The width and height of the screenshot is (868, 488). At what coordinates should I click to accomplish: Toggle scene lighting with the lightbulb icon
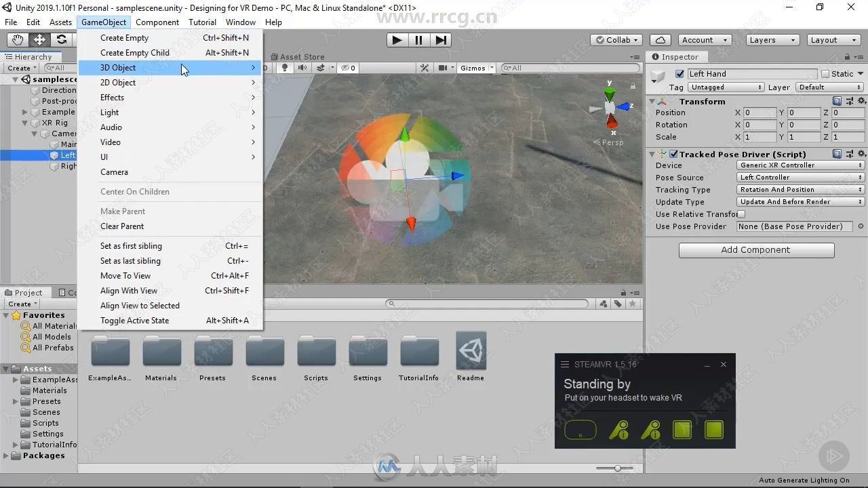coord(285,68)
